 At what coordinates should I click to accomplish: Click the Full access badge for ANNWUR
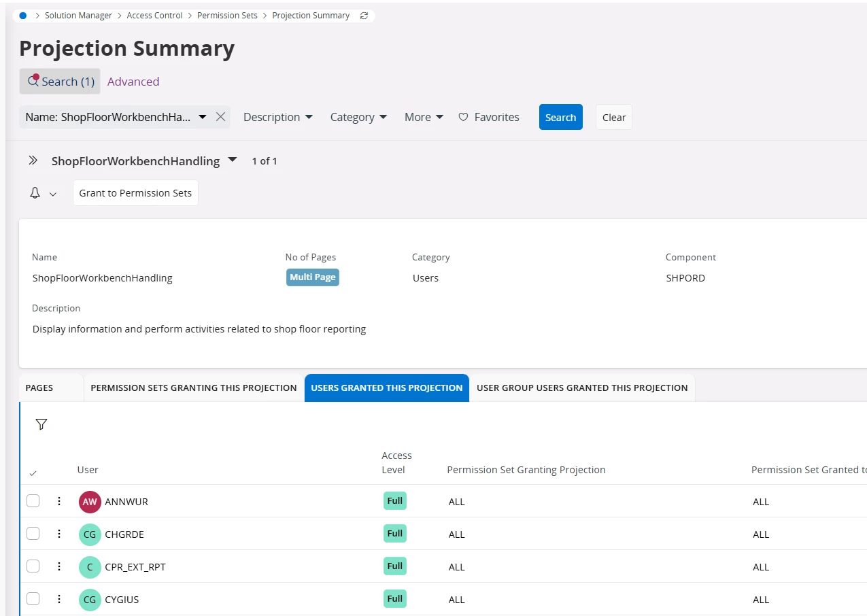point(395,501)
